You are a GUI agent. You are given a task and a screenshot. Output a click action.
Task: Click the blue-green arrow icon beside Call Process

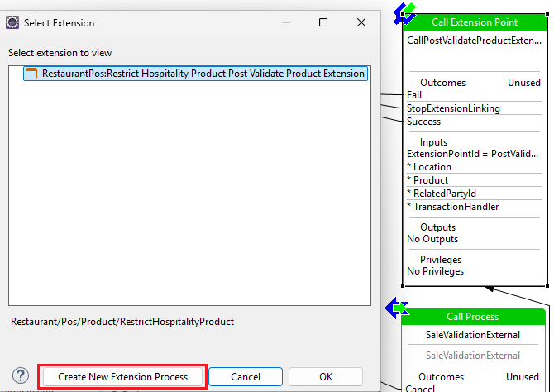tap(396, 308)
